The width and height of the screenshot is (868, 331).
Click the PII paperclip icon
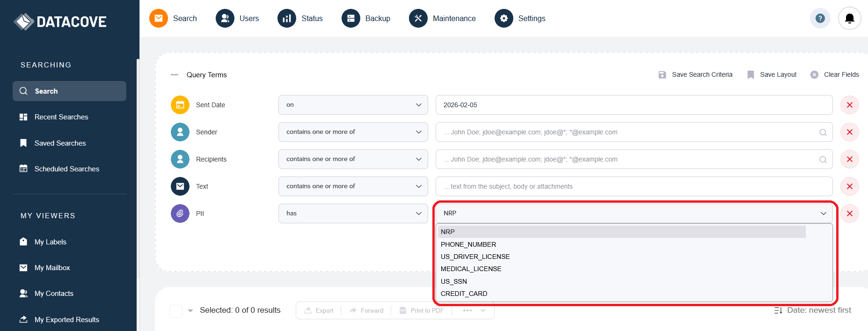pyautogui.click(x=180, y=213)
